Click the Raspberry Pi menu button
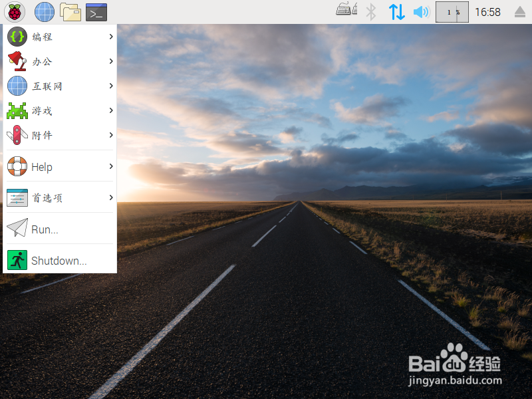The height and width of the screenshot is (399, 532). pos(14,12)
